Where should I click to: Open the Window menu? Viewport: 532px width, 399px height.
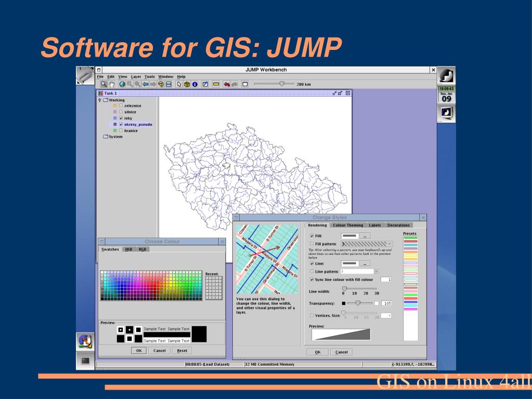[x=165, y=76]
